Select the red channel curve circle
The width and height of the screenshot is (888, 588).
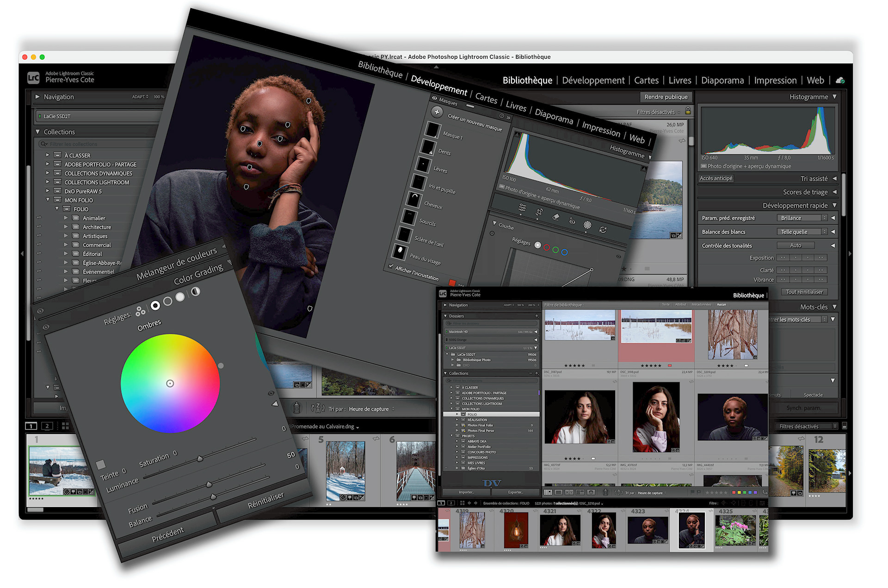click(547, 248)
